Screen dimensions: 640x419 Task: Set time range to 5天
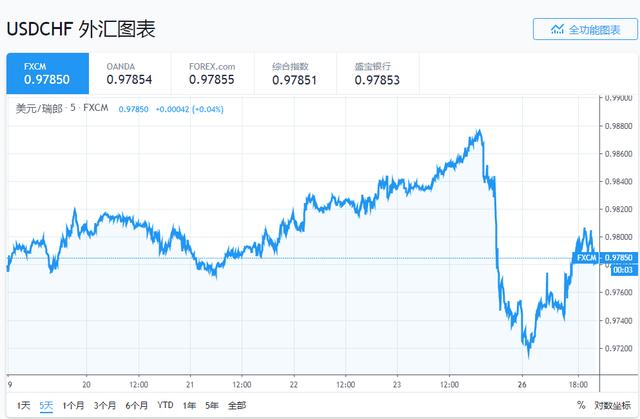(x=47, y=405)
